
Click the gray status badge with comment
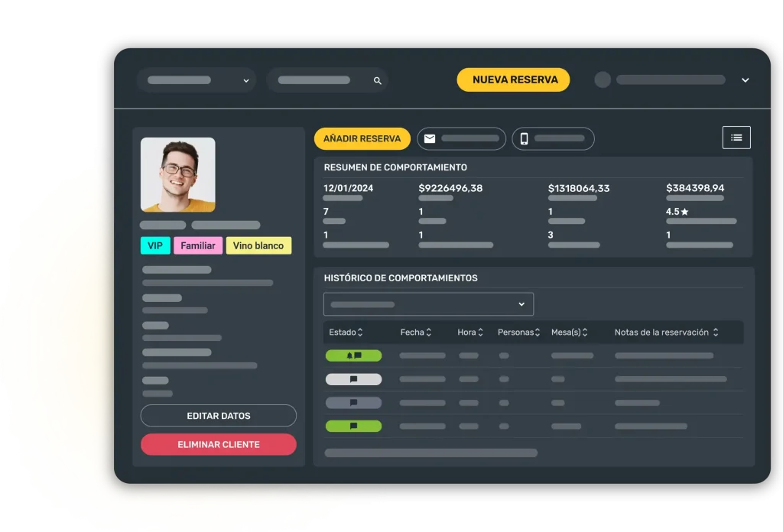(x=353, y=403)
